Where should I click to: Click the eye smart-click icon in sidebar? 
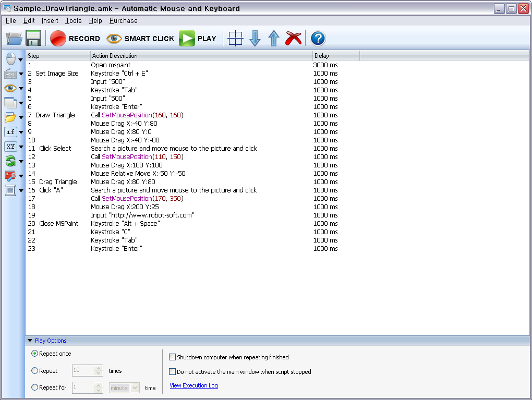click(x=10, y=88)
